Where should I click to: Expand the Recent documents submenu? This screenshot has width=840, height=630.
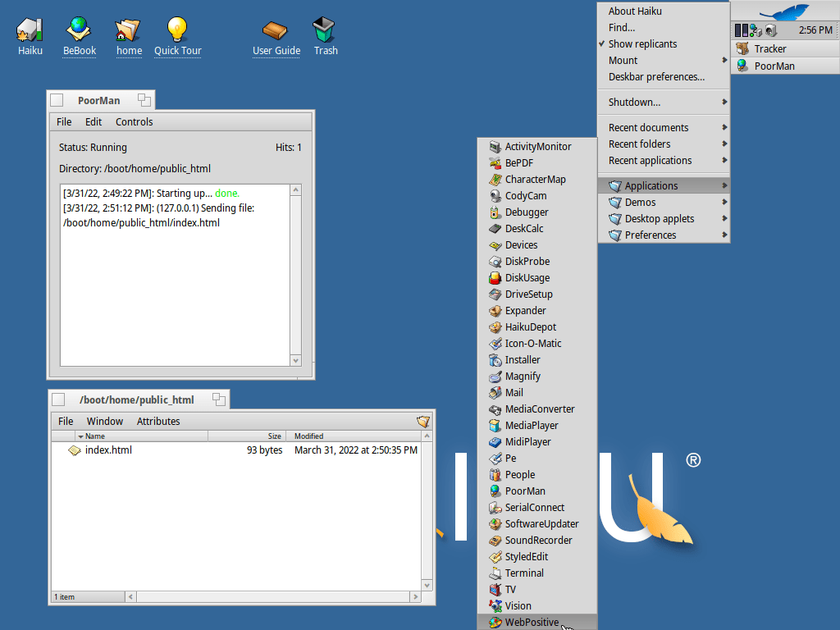tap(664, 127)
